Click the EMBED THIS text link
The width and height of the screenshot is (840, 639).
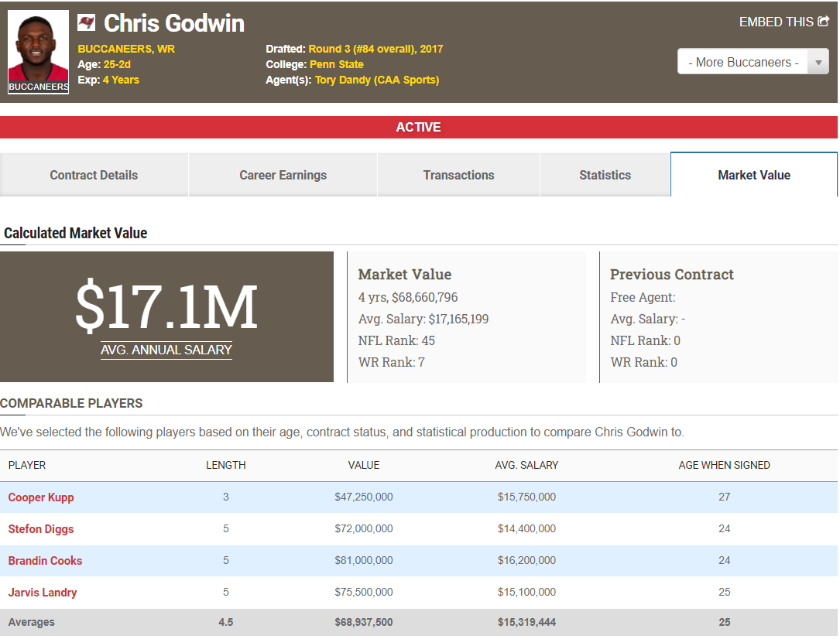[776, 22]
